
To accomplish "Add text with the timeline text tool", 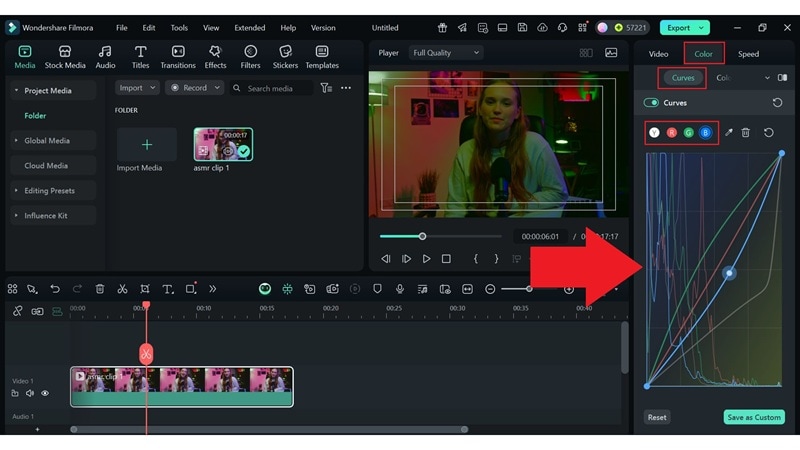I will tap(167, 289).
